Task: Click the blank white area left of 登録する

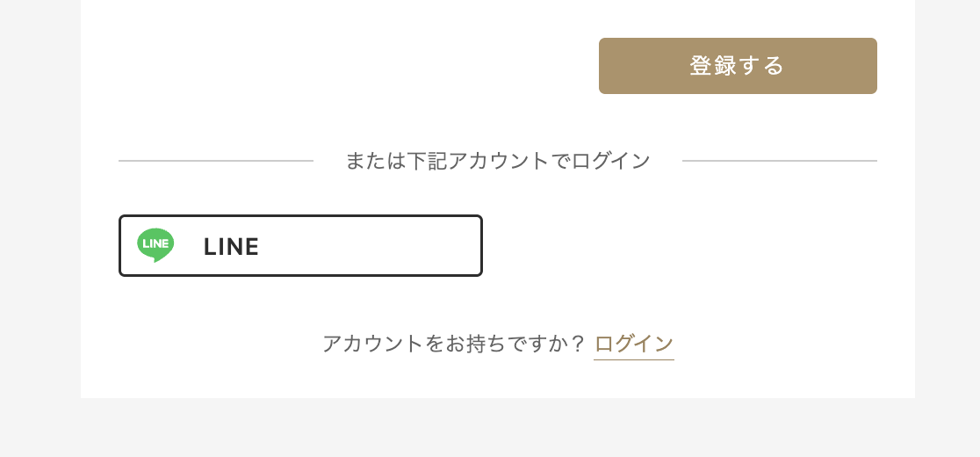Action: tap(351, 66)
